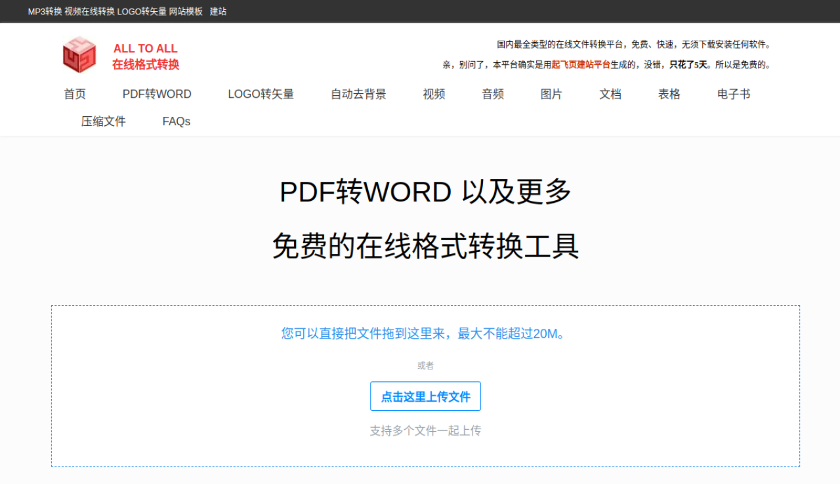This screenshot has height=504, width=840.
Task: Open the MP3转换 link in top bar
Action: [x=45, y=11]
